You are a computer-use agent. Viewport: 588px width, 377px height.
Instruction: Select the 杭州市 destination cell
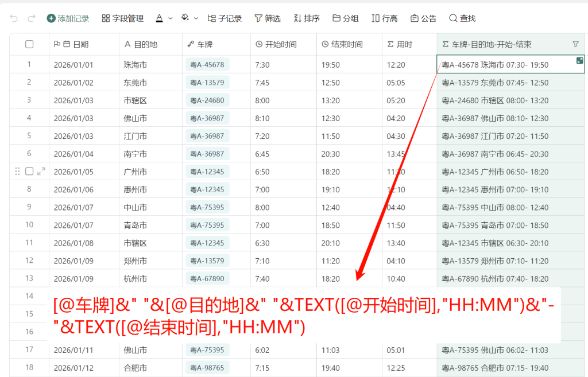[151, 278]
